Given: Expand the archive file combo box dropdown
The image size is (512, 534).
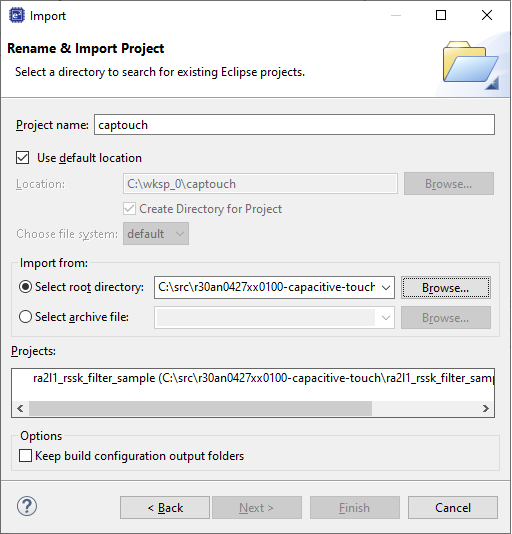Looking at the screenshot, I should [x=386, y=318].
